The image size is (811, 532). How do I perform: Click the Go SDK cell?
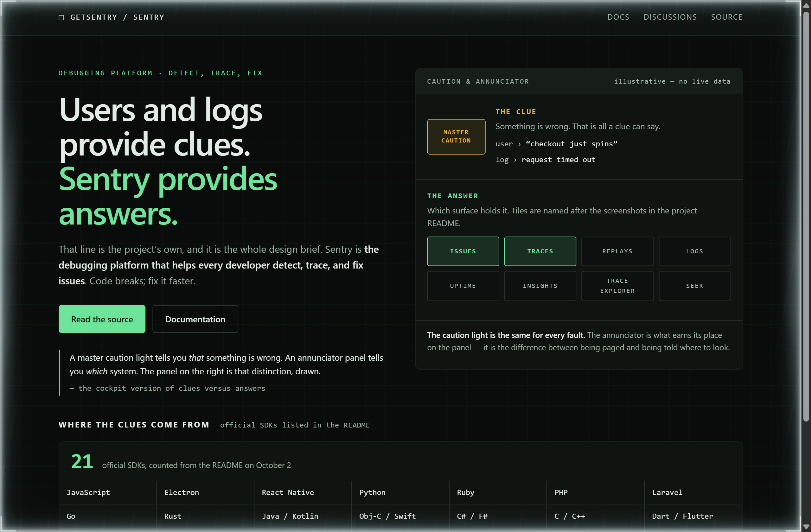[x=108, y=517]
